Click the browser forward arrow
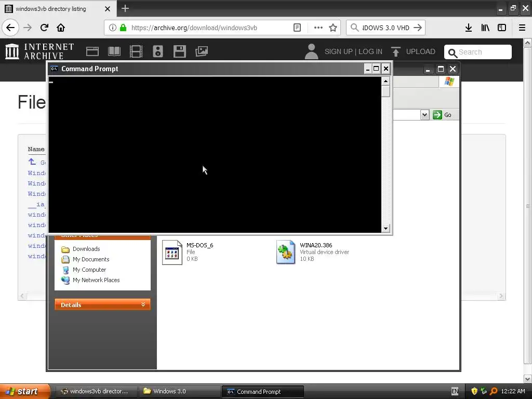The image size is (532, 399). [x=28, y=28]
